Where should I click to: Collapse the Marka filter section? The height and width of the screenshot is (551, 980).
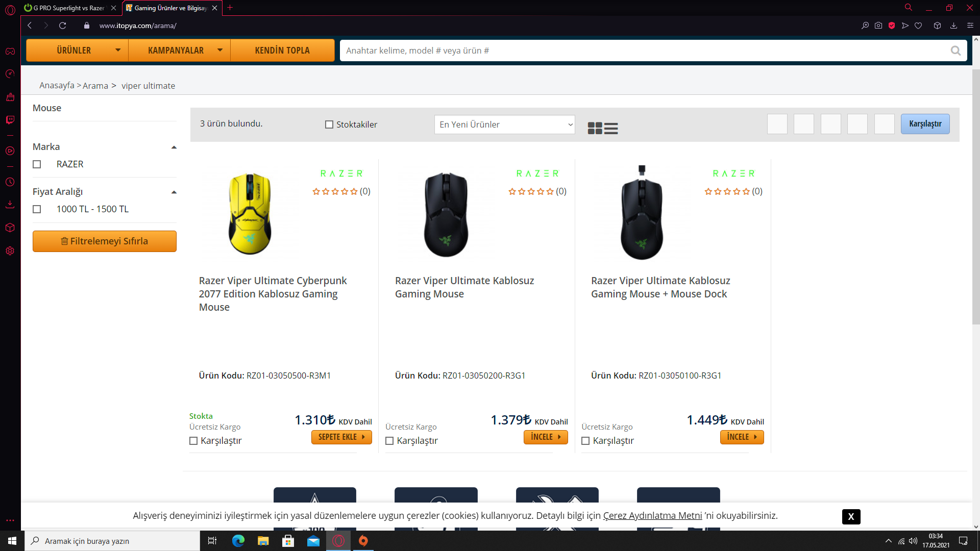coord(174,147)
